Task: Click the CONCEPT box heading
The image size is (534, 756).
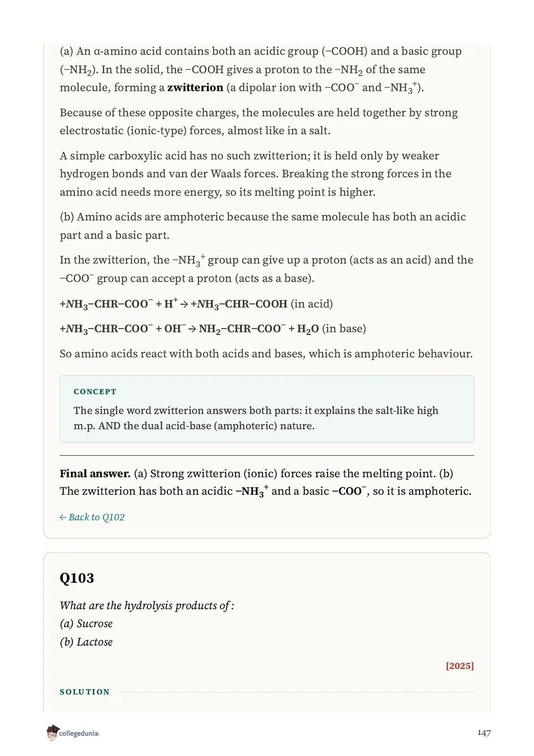Action: [x=95, y=391]
